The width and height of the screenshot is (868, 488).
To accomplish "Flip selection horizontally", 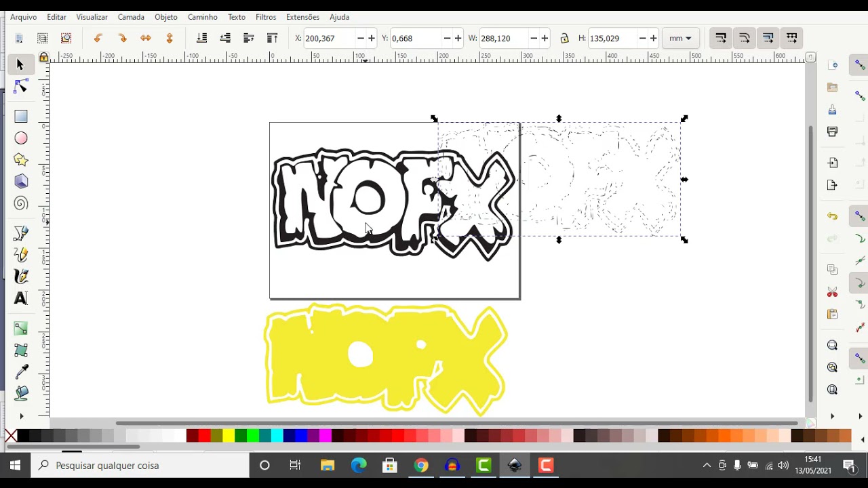I will (146, 38).
